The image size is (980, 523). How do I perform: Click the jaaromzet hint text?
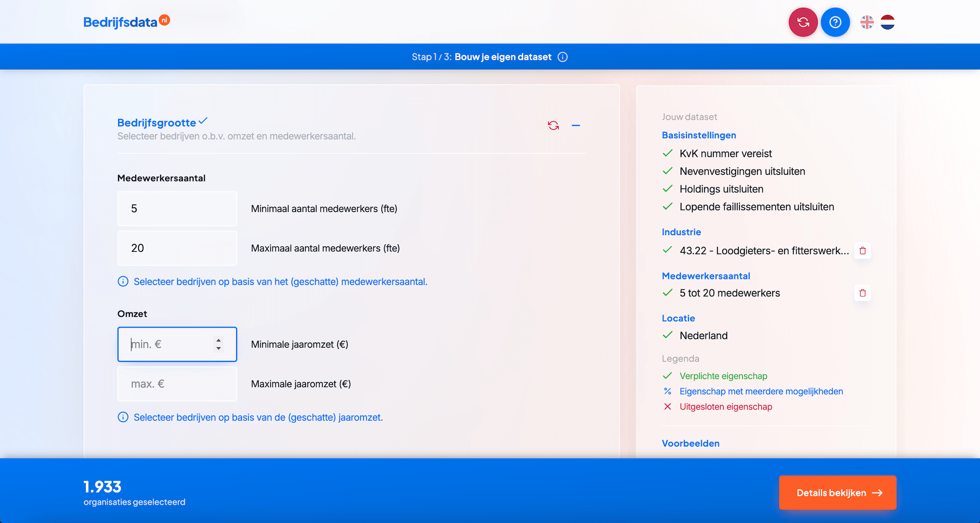(x=258, y=417)
